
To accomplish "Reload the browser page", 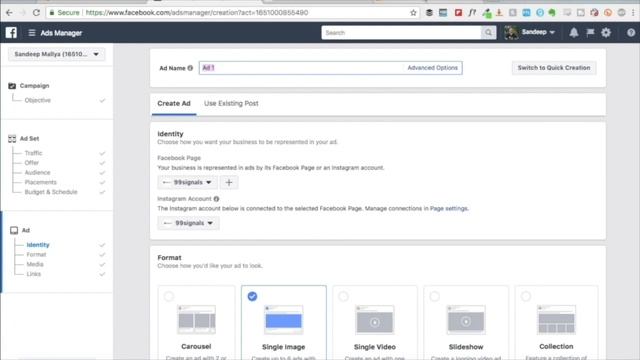I will [x=36, y=13].
